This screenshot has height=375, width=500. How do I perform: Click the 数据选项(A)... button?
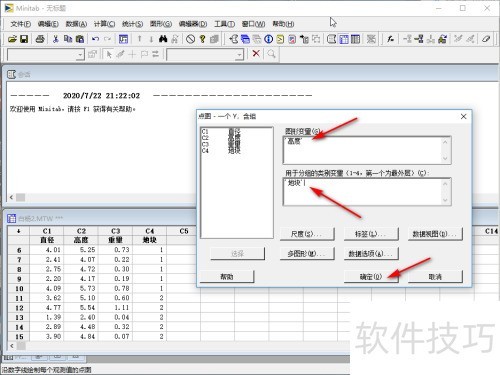[371, 254]
